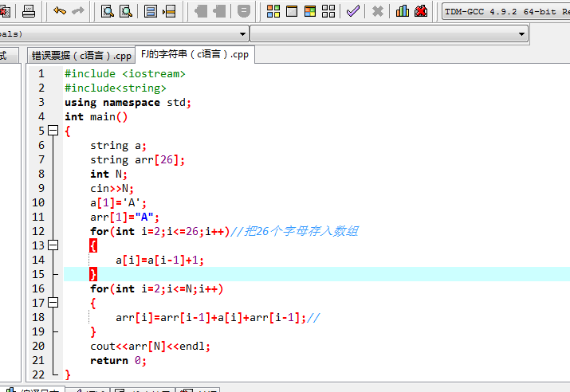
Task: Compile using the four-colored-squares icon
Action: pos(273,11)
